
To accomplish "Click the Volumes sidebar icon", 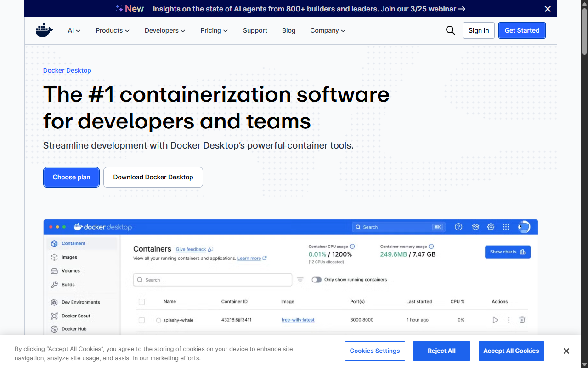I will coord(54,270).
